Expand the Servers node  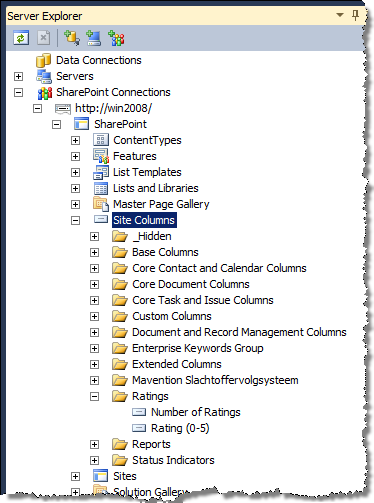tap(18, 76)
